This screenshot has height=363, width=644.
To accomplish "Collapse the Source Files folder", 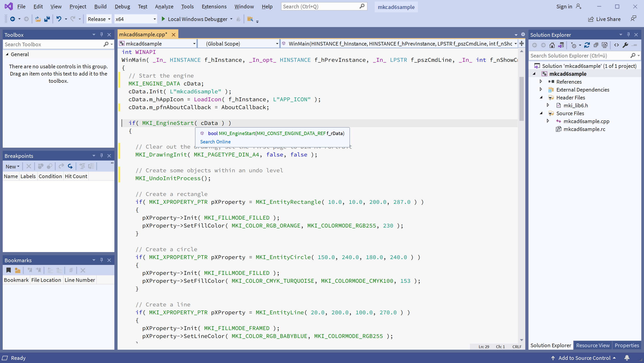I will coord(541,113).
